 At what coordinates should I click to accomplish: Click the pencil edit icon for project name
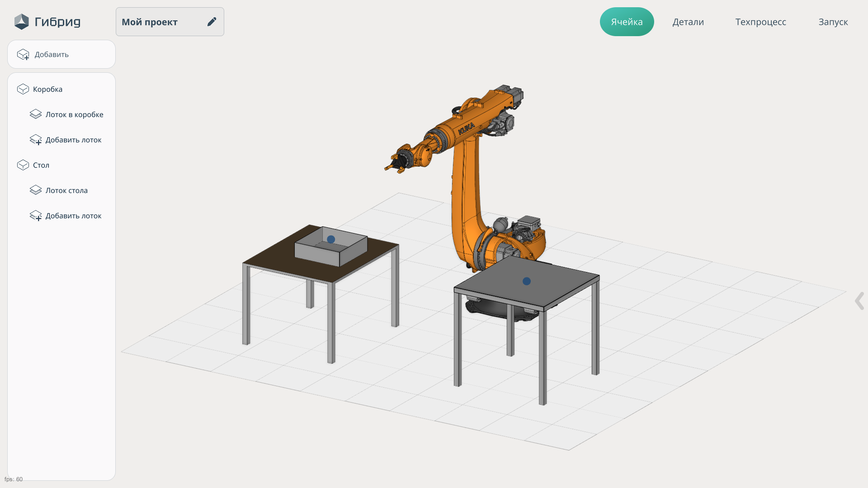(x=212, y=22)
